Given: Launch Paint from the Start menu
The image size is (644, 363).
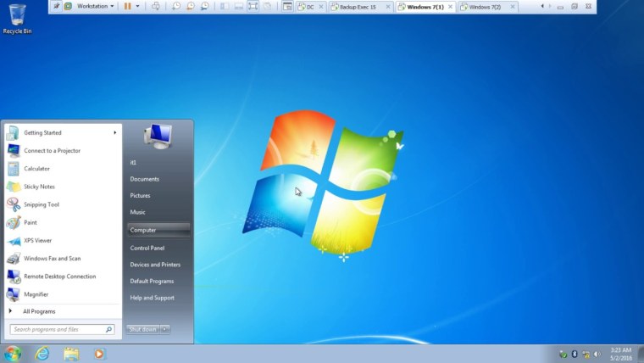Looking at the screenshot, I should coord(30,222).
